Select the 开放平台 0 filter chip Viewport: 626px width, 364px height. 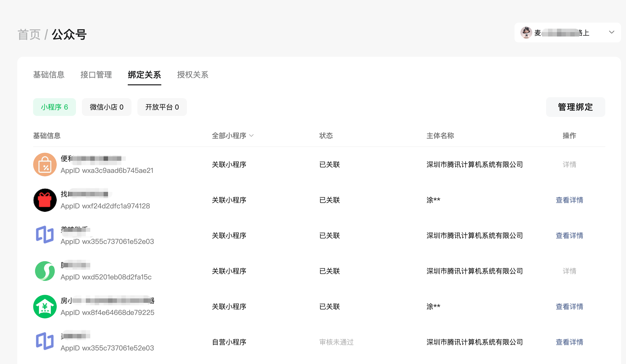[162, 107]
